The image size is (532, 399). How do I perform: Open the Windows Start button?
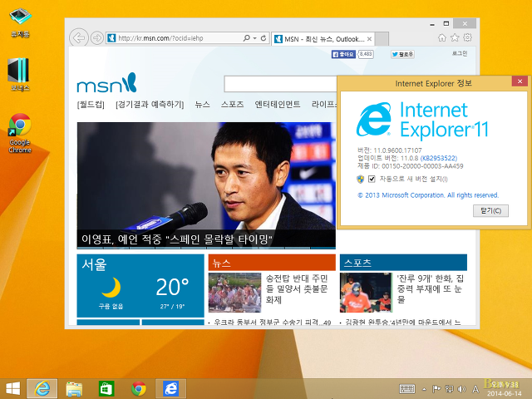tap(13, 388)
